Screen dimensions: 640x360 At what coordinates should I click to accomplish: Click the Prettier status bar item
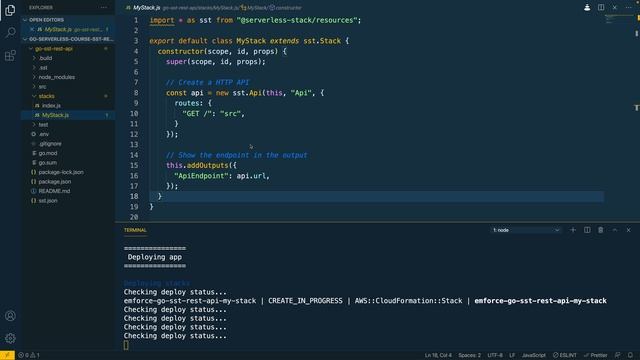pos(596,355)
